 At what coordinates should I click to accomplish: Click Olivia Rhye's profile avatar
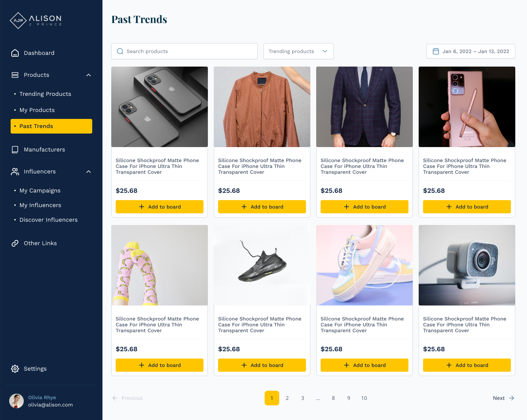16,401
